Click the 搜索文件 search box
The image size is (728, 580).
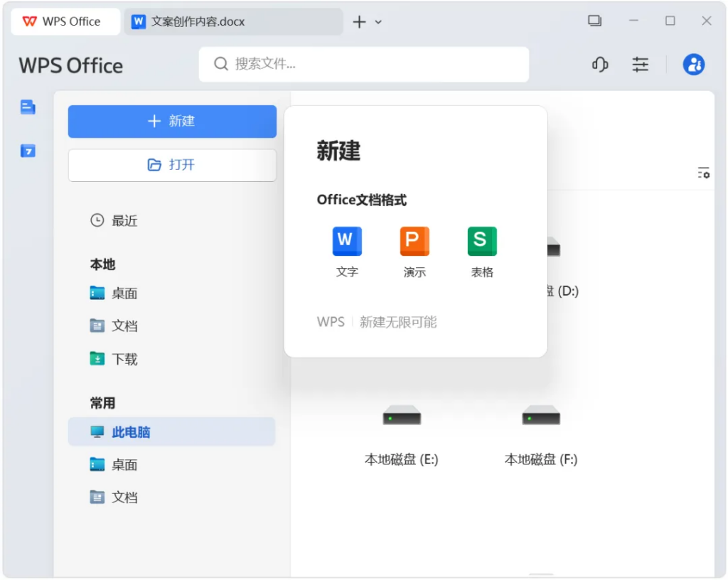364,65
